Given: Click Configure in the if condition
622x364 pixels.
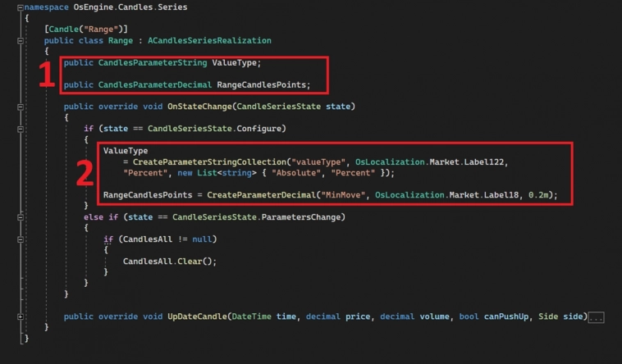Looking at the screenshot, I should tap(259, 129).
